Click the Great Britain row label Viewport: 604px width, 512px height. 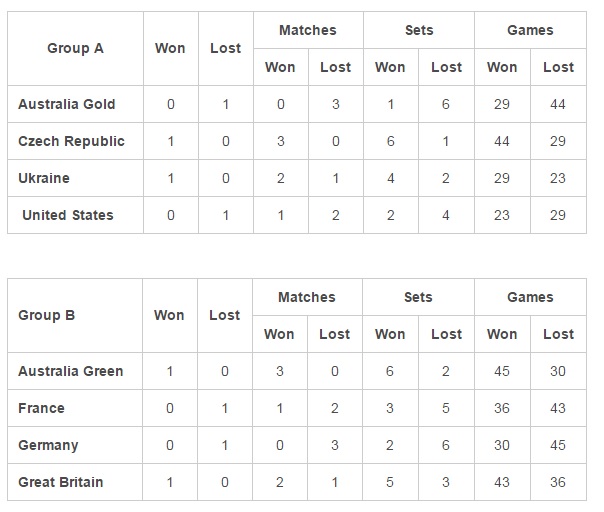tap(60, 482)
